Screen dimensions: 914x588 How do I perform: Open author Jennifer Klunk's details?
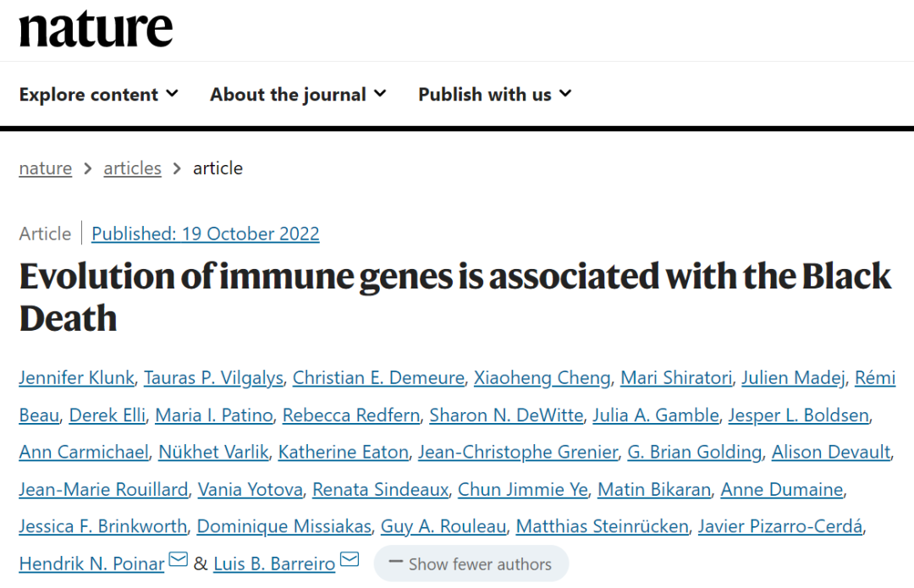tap(76, 377)
